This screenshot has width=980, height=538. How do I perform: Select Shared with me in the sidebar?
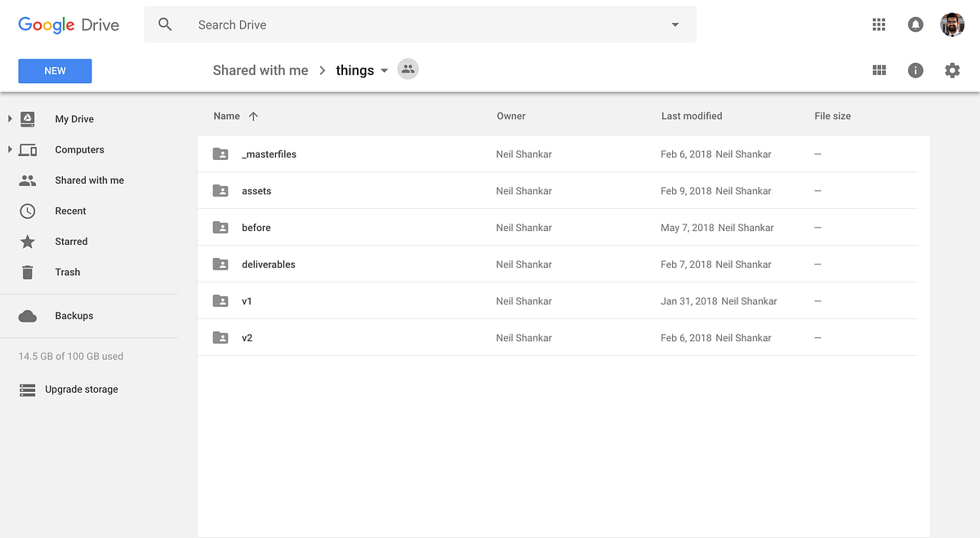(x=89, y=180)
